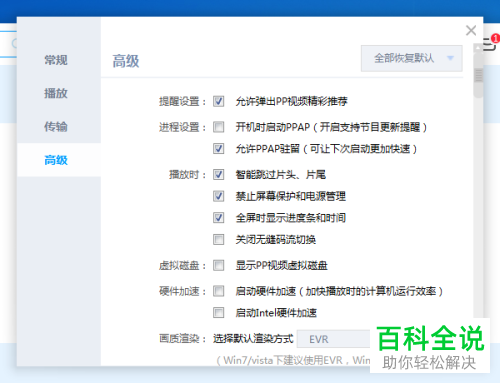Expand the 全部恢复默认 dropdown arrow
The image size is (500, 383).
[x=450, y=58]
